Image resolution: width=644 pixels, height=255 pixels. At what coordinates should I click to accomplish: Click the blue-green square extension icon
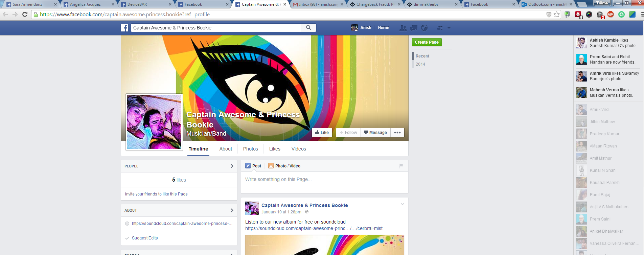point(632,14)
